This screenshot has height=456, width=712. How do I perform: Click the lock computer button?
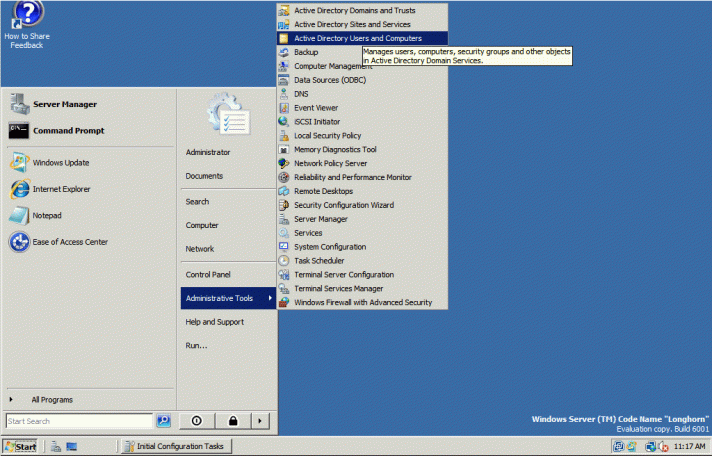pos(232,421)
